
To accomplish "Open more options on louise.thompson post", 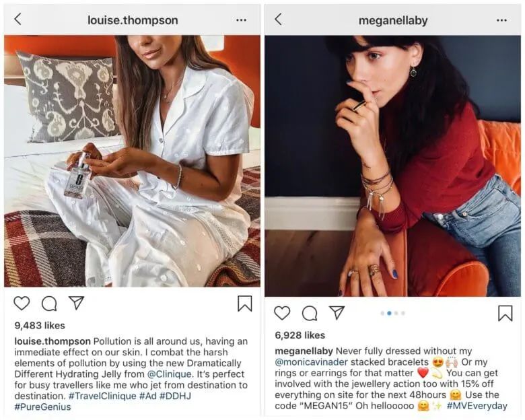I will [x=241, y=20].
